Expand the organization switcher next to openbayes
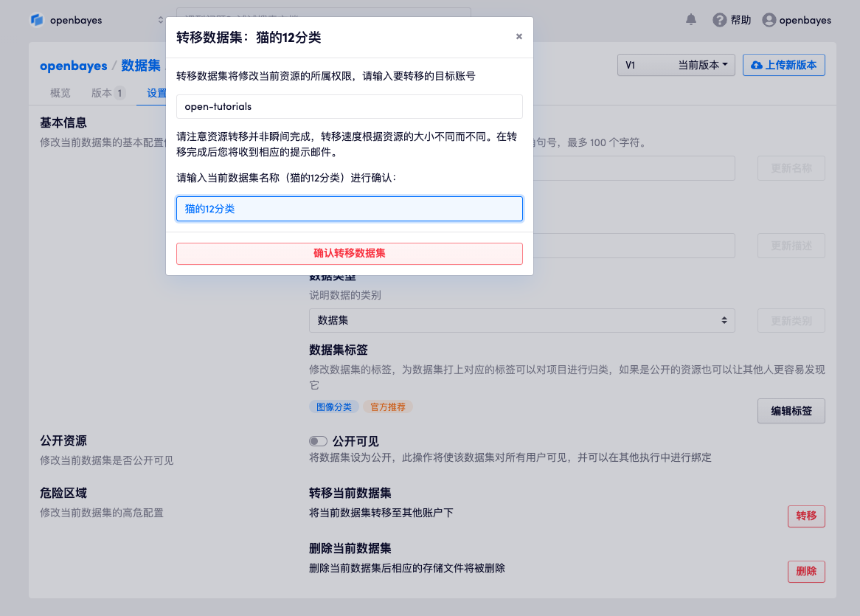Viewport: 860px width, 616px height. (x=161, y=20)
